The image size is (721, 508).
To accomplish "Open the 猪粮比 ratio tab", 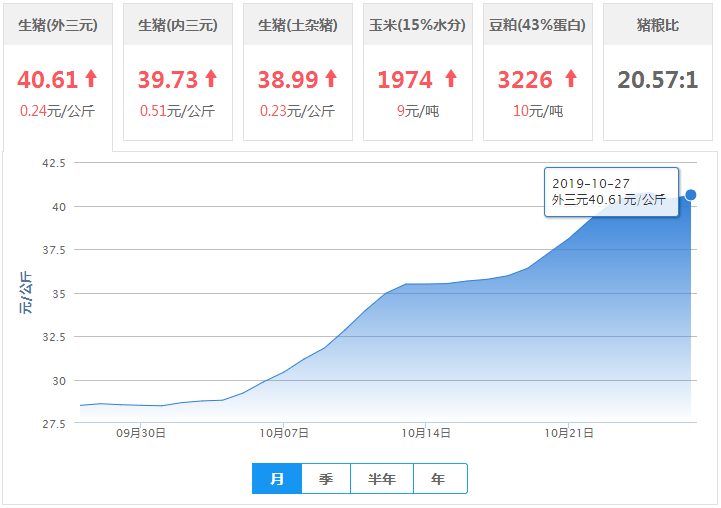I will (x=658, y=24).
